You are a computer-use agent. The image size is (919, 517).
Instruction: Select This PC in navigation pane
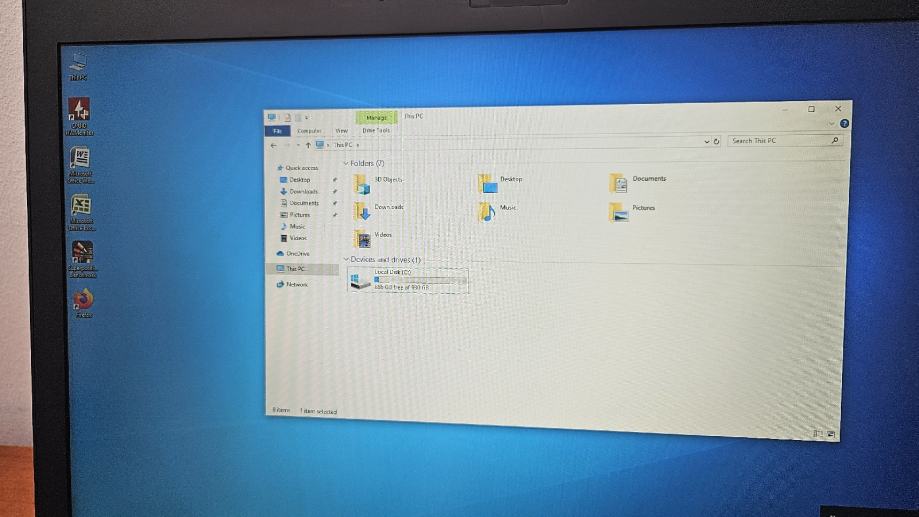tap(302, 268)
